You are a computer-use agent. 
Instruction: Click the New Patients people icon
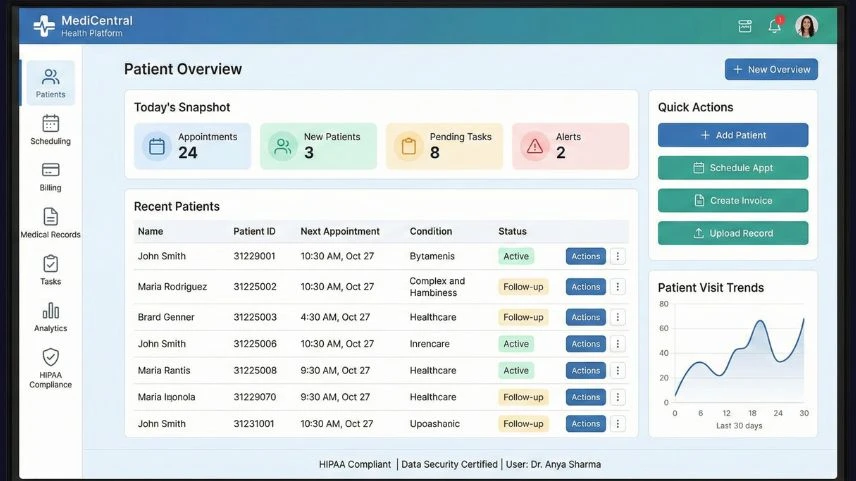(283, 146)
